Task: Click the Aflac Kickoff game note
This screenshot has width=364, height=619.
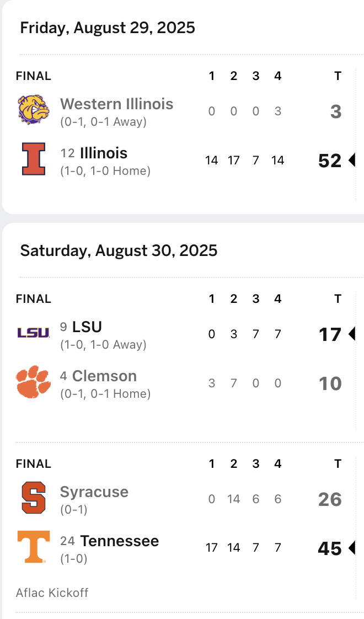Action: click(x=52, y=593)
